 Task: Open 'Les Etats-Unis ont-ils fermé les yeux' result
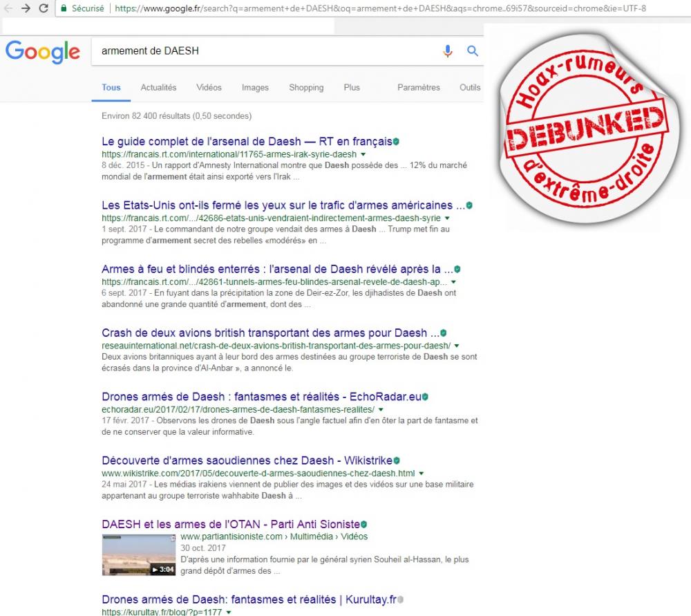pos(283,205)
